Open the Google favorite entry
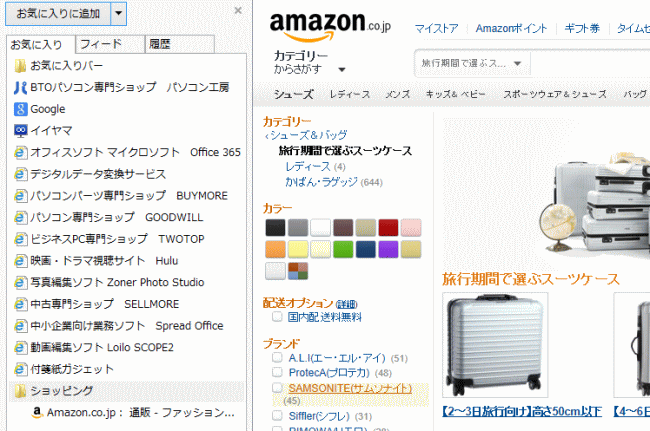 coord(48,109)
